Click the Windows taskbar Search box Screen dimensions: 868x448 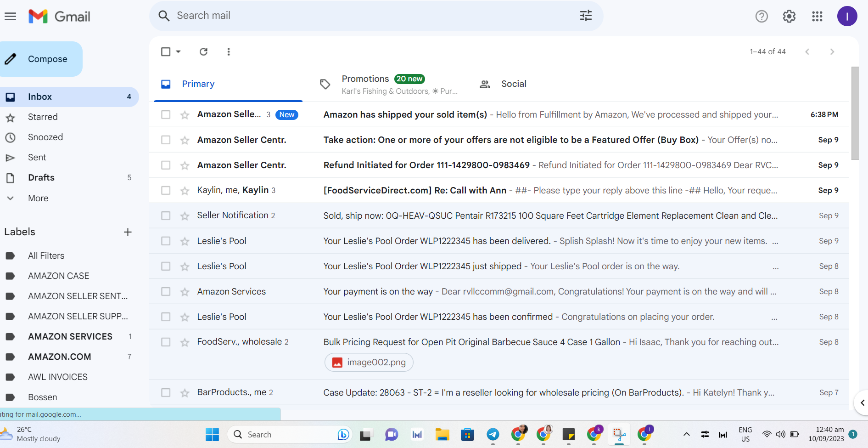(290, 434)
